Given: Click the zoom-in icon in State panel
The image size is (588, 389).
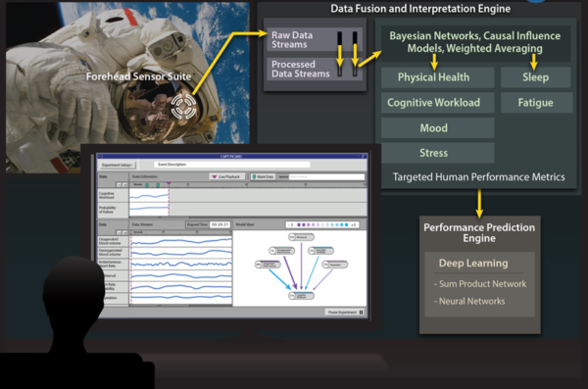Looking at the screenshot, I should click(x=124, y=185).
